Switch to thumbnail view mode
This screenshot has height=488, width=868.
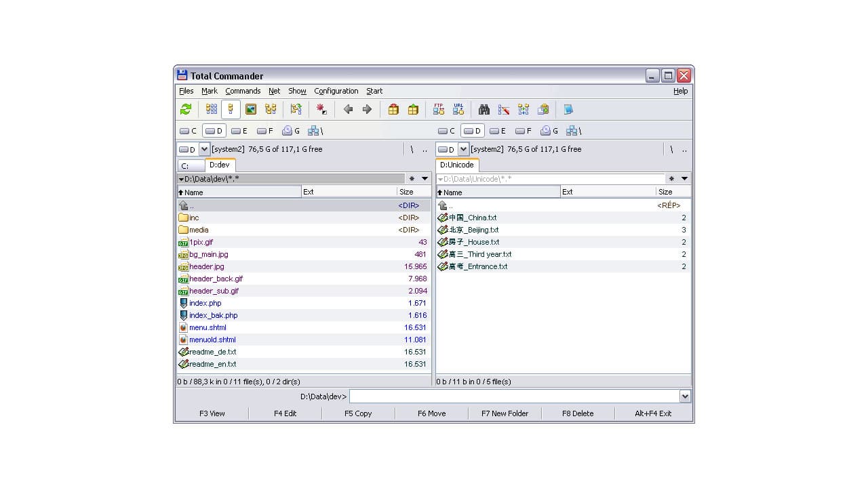tap(250, 109)
